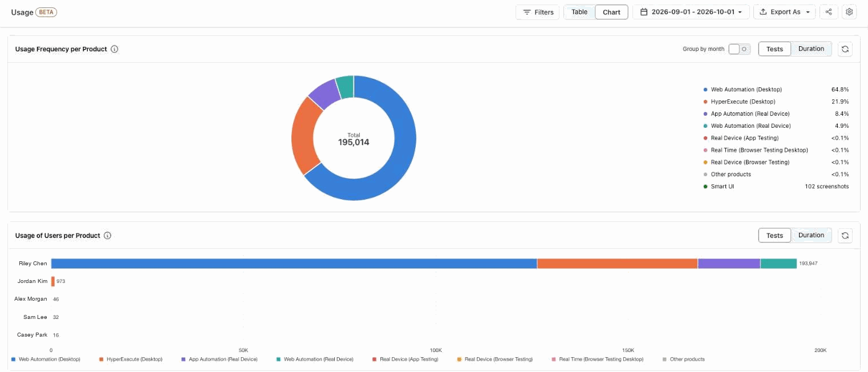Refresh the Usage of Users per Product chart
Image resolution: width=868 pixels, height=372 pixels.
click(845, 235)
